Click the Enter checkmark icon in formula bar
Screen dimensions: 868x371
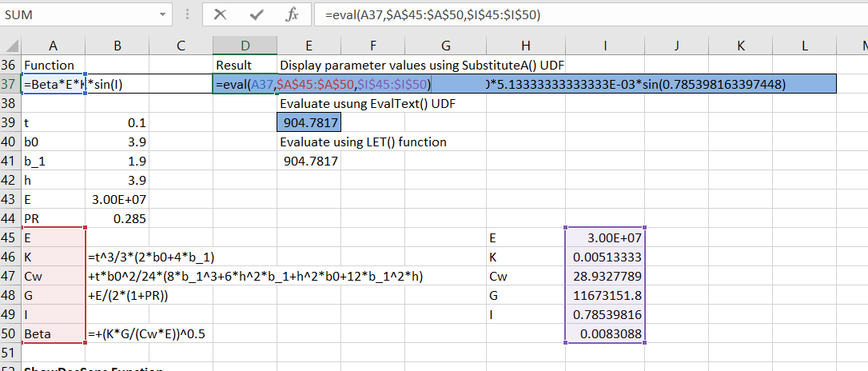[x=257, y=14]
